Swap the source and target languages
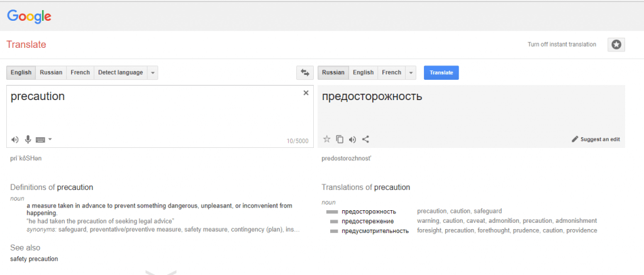The height and width of the screenshot is (275, 644). click(x=305, y=72)
